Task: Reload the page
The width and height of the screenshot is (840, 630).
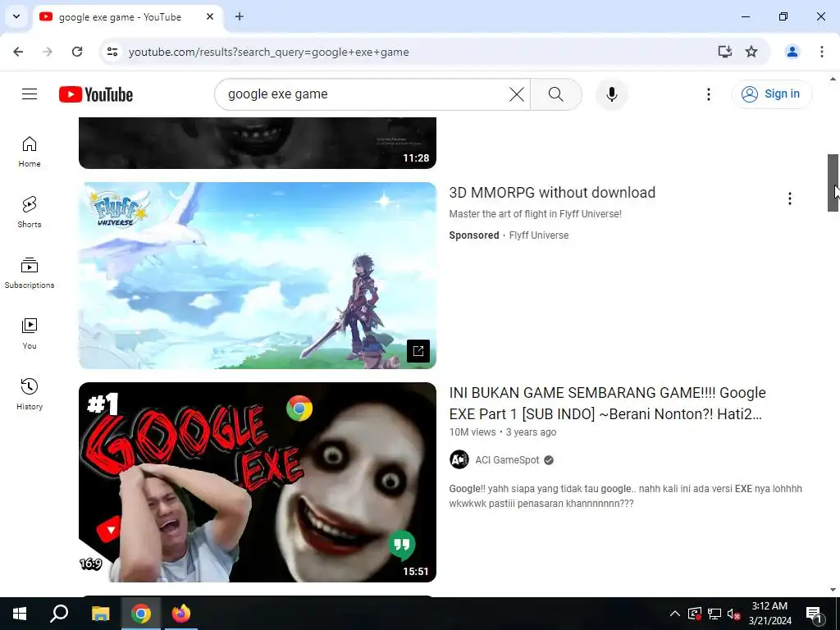Action: (77, 52)
